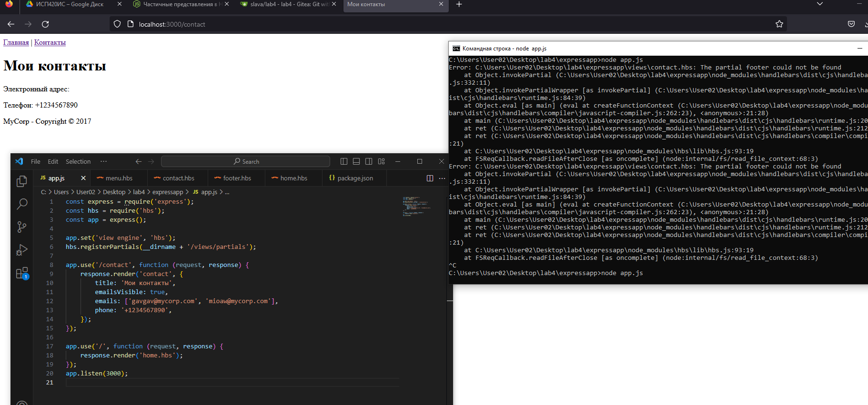
Task: Follow the Контакты link on the page
Action: (x=50, y=42)
